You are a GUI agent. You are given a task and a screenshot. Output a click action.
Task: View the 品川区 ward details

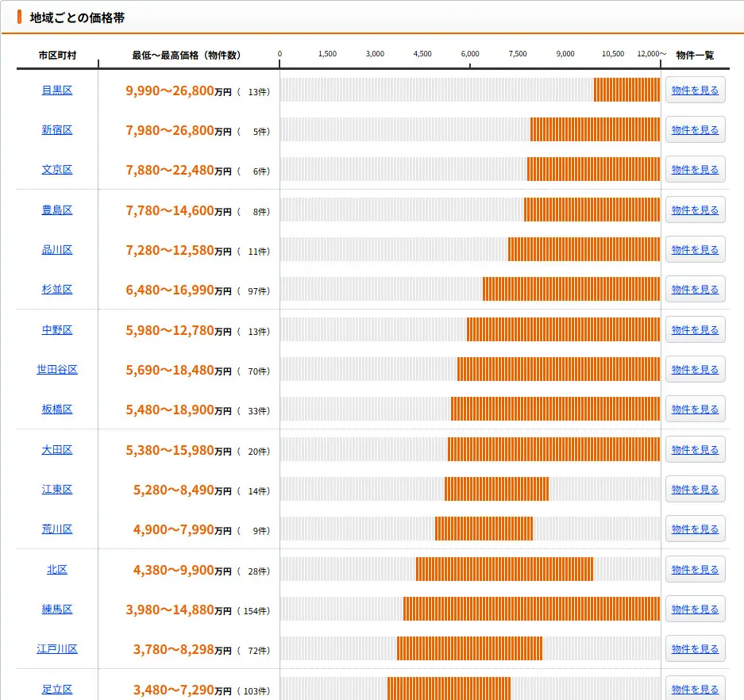pyautogui.click(x=56, y=249)
